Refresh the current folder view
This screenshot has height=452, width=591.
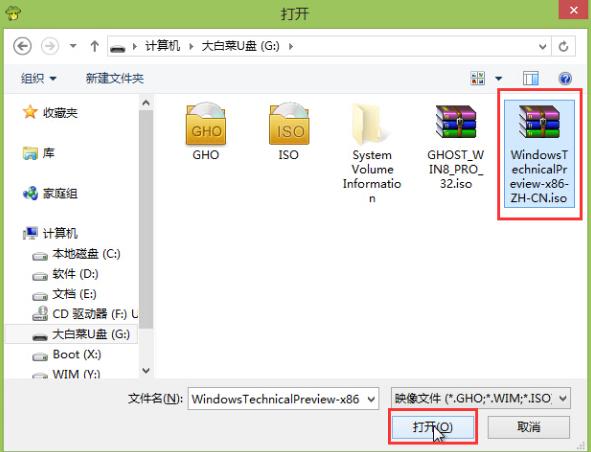(563, 46)
